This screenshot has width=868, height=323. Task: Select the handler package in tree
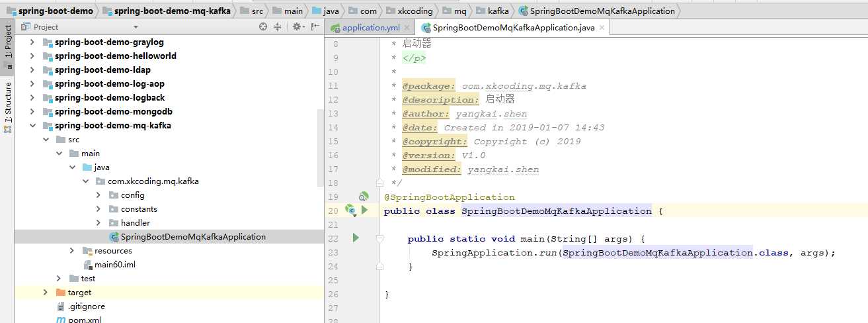click(x=169, y=223)
